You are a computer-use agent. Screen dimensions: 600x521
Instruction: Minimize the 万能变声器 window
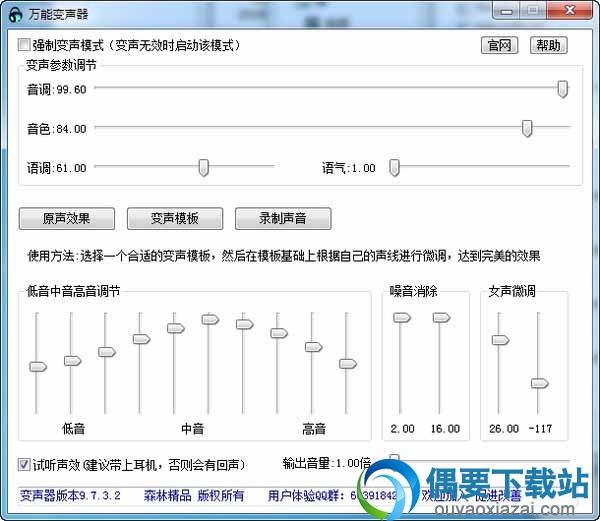click(x=506, y=11)
